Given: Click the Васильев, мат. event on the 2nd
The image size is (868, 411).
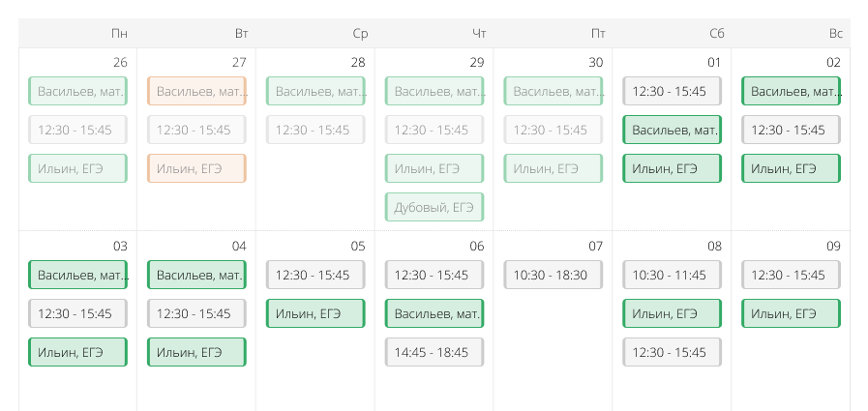Looking at the screenshot, I should (x=791, y=92).
